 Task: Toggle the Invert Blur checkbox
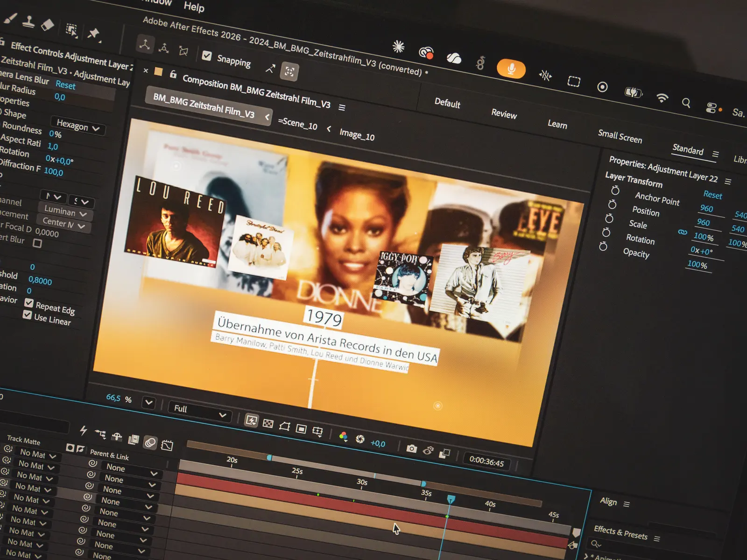37,243
